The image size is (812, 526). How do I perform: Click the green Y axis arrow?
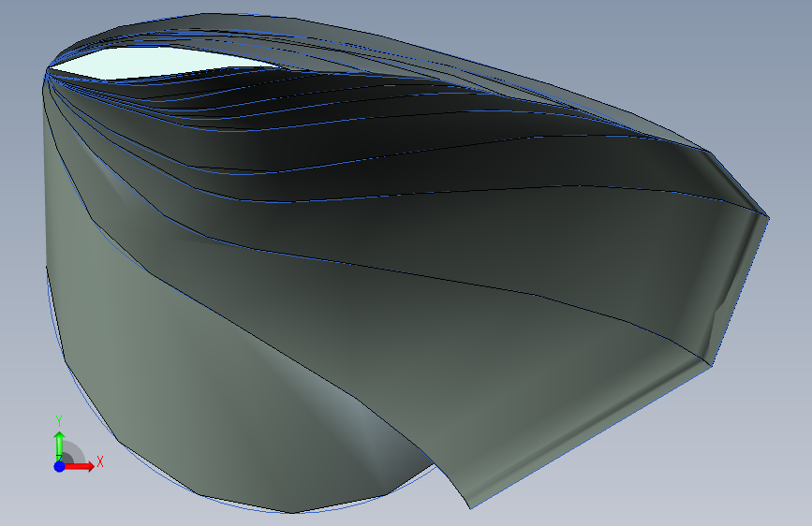[x=59, y=445]
